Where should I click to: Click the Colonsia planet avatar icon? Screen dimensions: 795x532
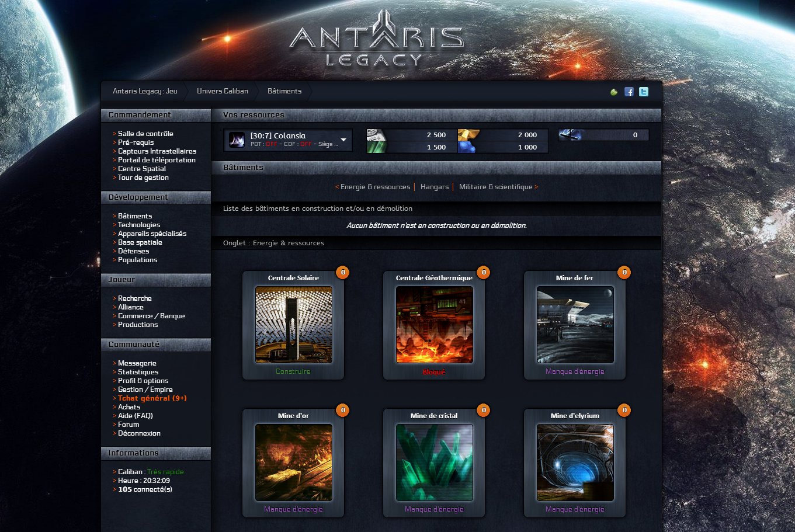coord(237,140)
